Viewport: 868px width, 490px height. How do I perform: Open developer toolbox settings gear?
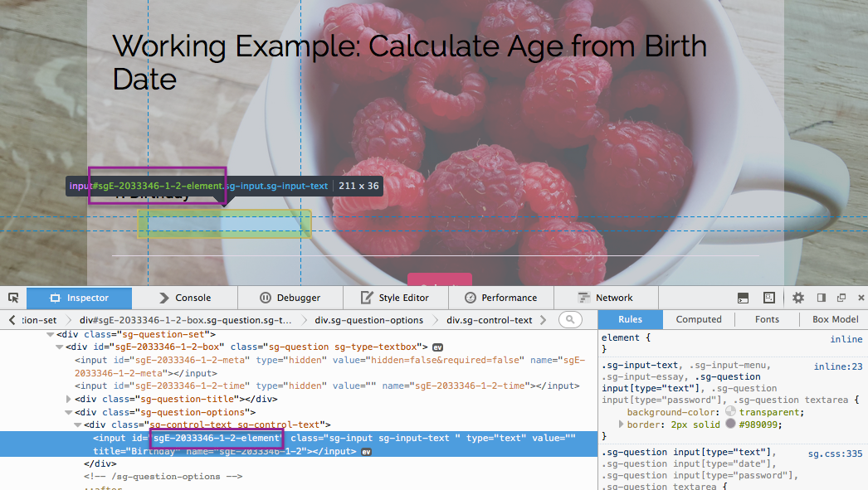797,298
